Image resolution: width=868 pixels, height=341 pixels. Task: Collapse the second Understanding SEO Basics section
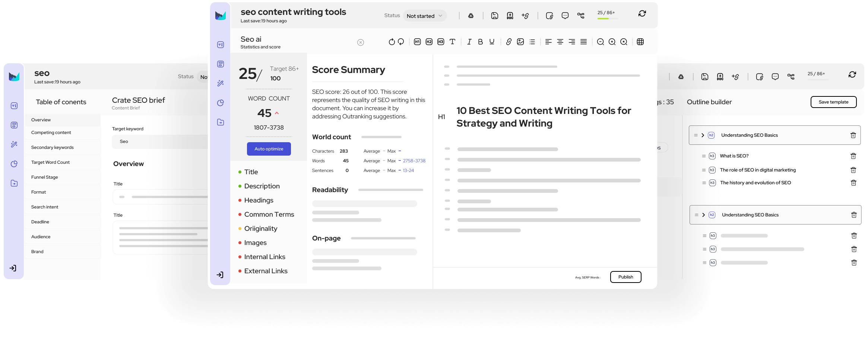coord(704,215)
